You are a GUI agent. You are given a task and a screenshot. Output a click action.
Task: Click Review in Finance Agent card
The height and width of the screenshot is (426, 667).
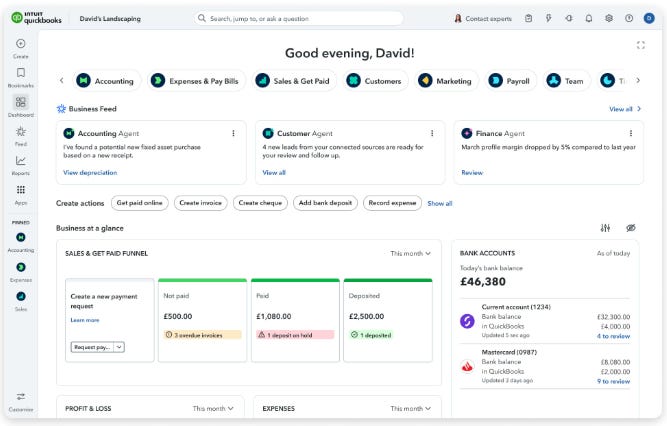pyautogui.click(x=472, y=172)
